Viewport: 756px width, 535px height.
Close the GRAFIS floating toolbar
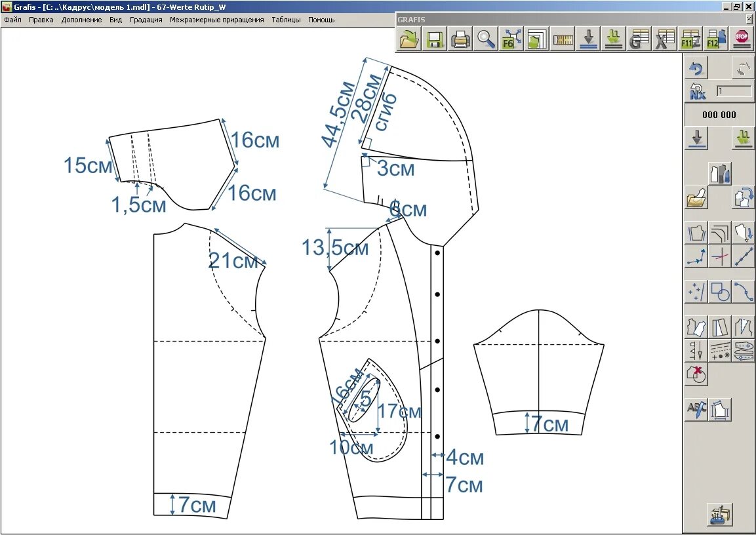pos(749,19)
